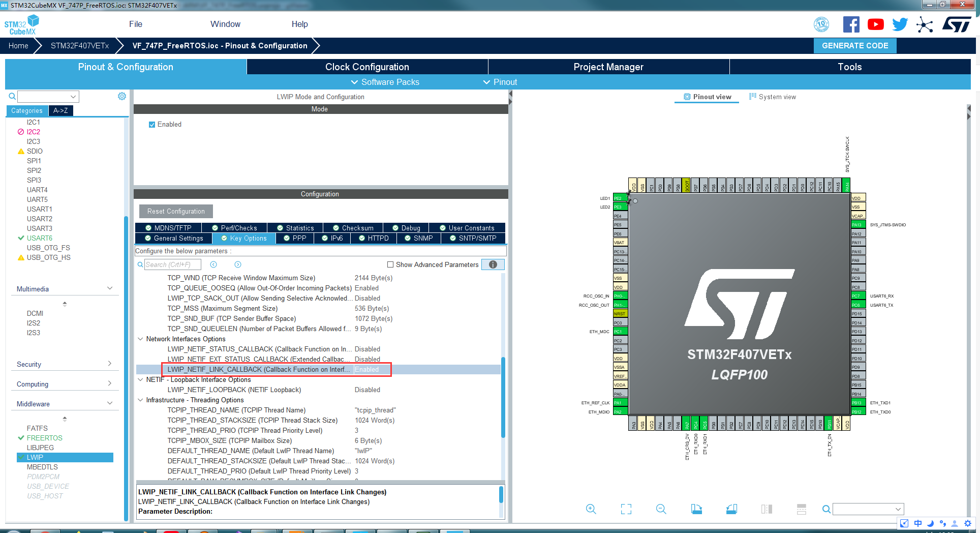Zoom out of the pinout view
The width and height of the screenshot is (980, 533).
(x=661, y=509)
